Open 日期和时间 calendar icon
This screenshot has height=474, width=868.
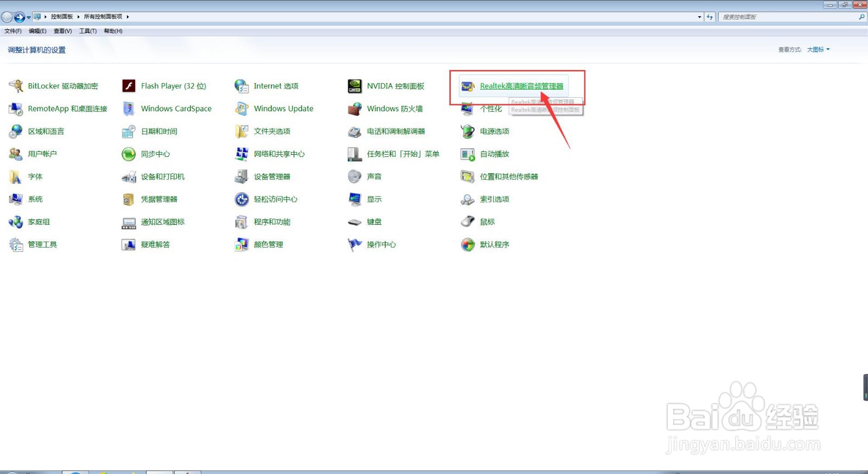[129, 131]
